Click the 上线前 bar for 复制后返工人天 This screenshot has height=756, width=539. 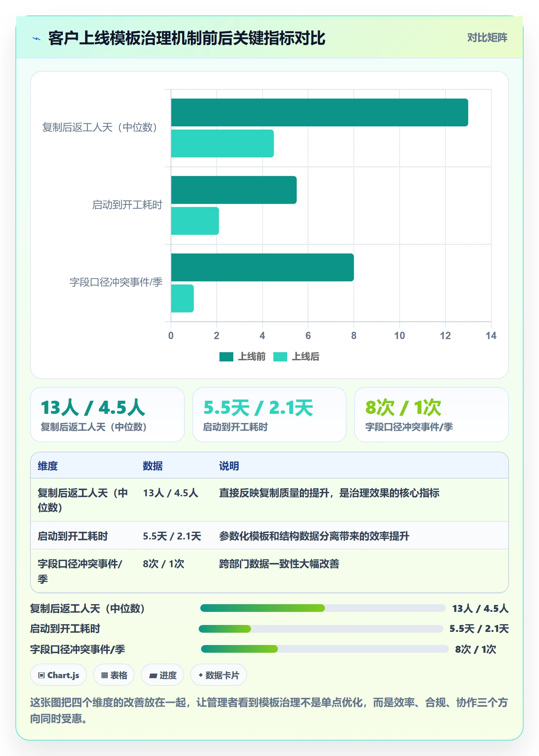[x=320, y=113]
